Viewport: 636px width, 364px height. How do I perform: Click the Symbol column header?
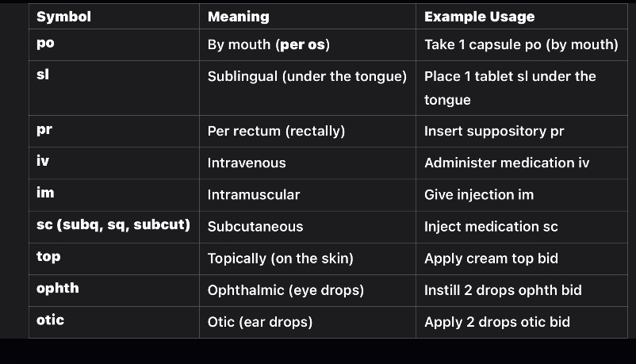pyautogui.click(x=63, y=16)
